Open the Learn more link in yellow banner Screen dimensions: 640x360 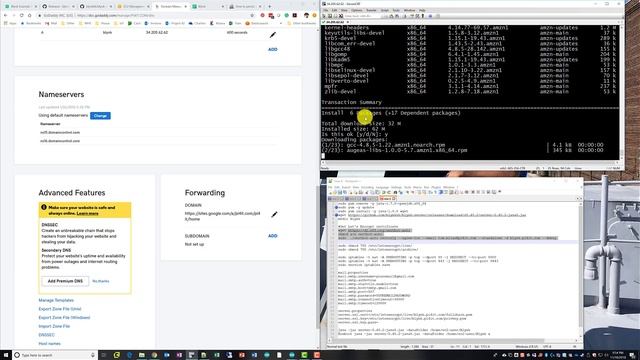click(87, 213)
